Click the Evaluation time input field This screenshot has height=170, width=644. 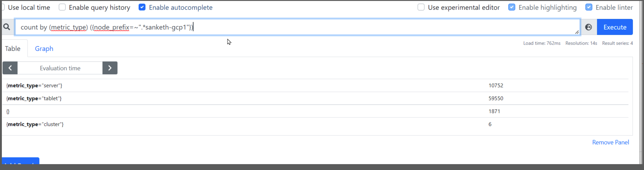coord(60,68)
